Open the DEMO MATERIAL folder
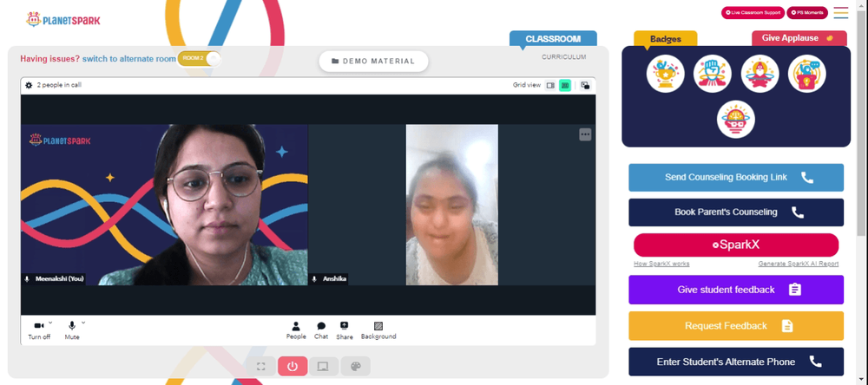Screen dimensions: 868x385 point(373,62)
